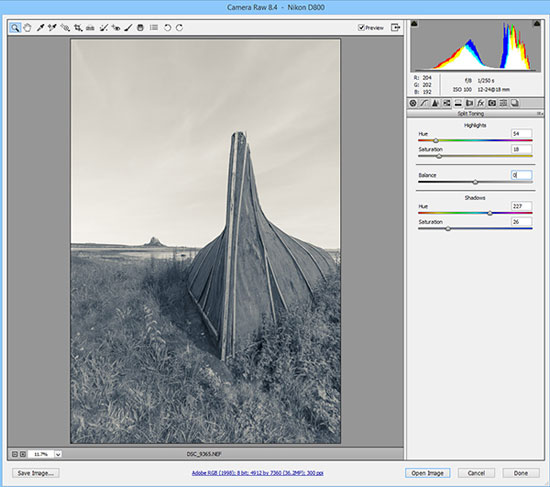Click the Shadows Hue slider handle
This screenshot has height=487, width=550.
(x=490, y=213)
